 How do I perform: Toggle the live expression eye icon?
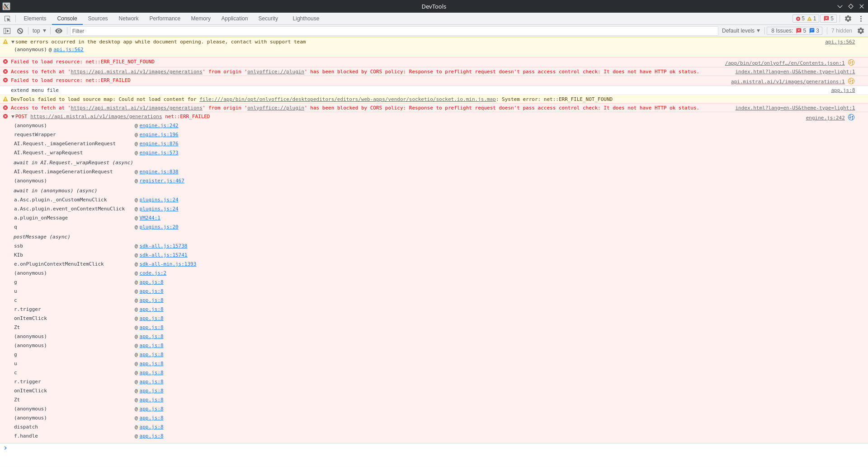tap(59, 31)
